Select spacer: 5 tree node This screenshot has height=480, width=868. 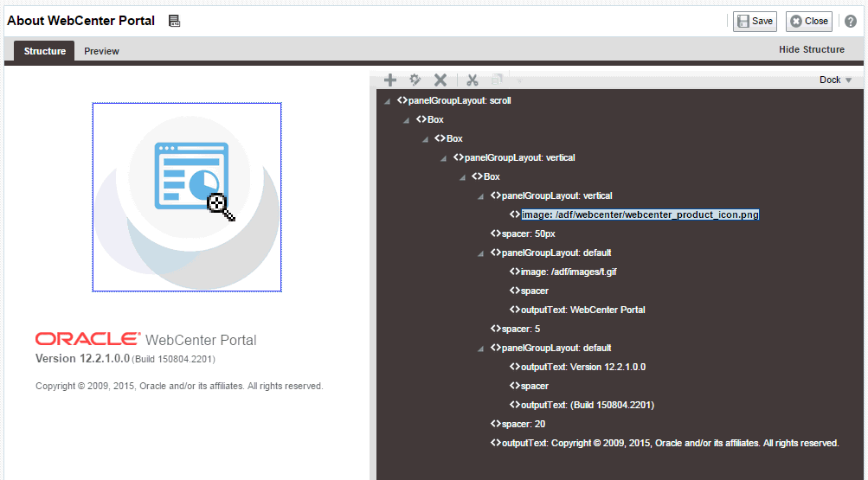pyautogui.click(x=521, y=329)
